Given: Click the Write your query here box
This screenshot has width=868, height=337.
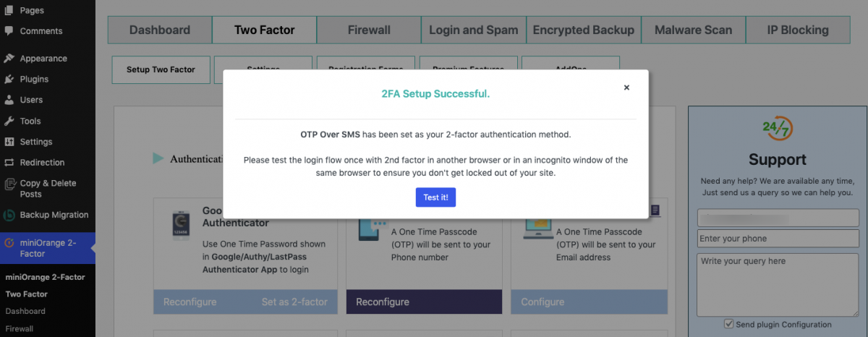Looking at the screenshot, I should click(778, 283).
